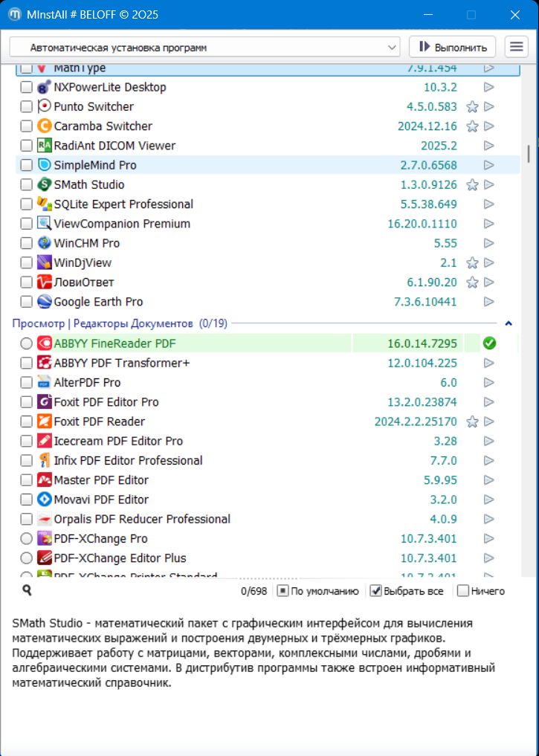Open the 'Автоматическая установка программ' dropdown
Image resolution: width=539 pixels, height=756 pixels.
pyautogui.click(x=205, y=47)
